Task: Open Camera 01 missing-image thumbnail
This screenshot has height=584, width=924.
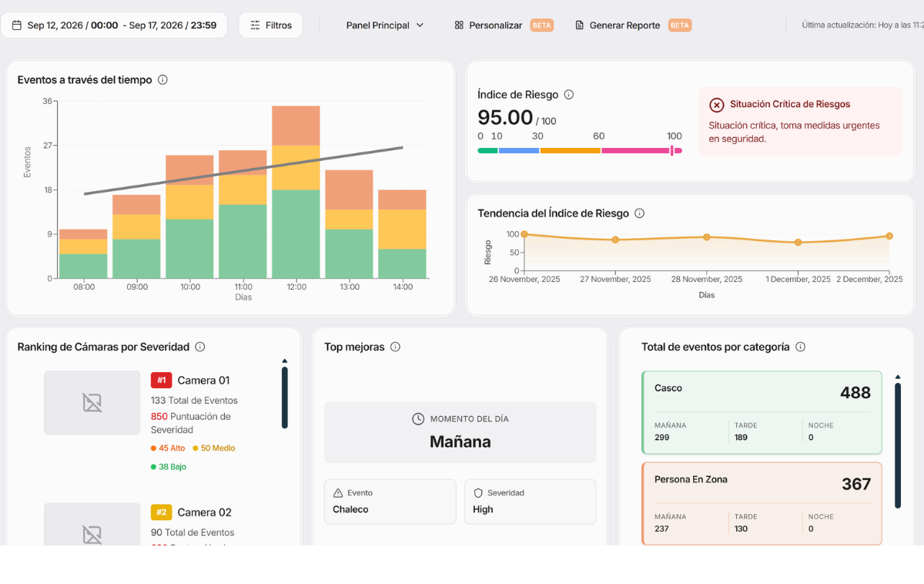Action: (92, 403)
